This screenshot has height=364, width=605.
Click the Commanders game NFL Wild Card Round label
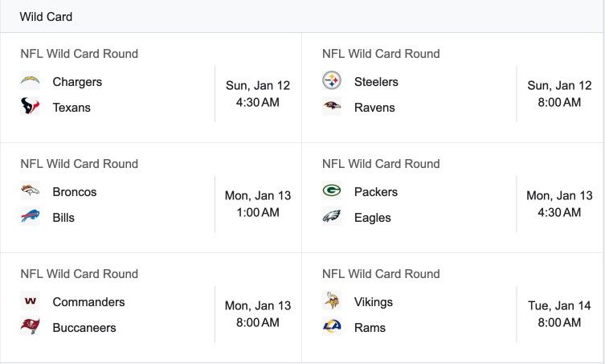coord(79,274)
